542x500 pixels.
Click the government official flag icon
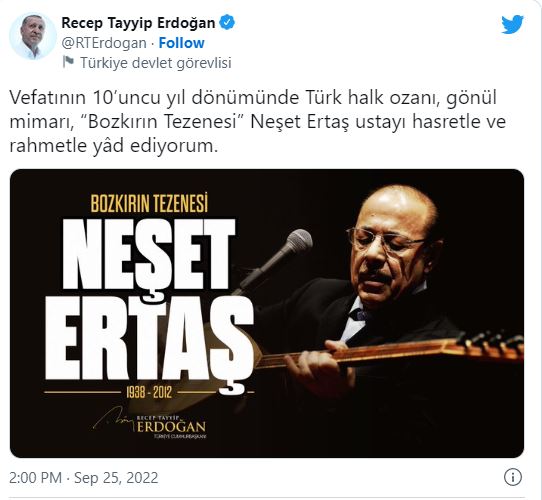click(68, 62)
